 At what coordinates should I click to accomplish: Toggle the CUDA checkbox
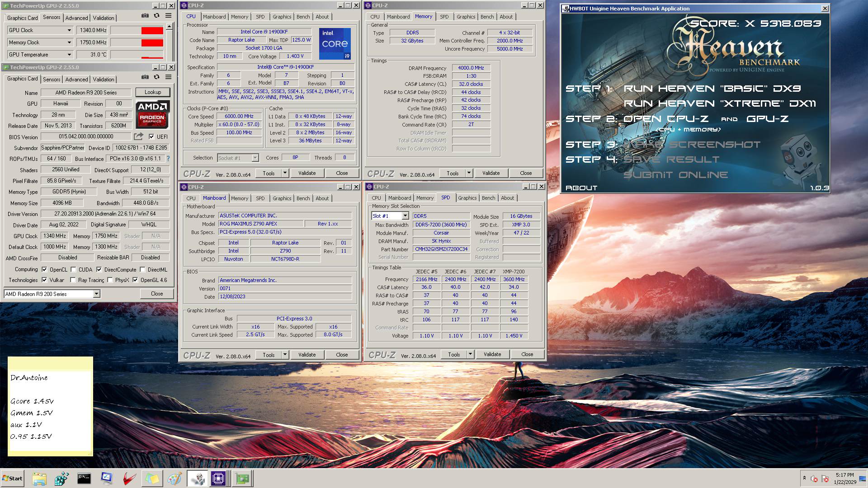click(73, 269)
